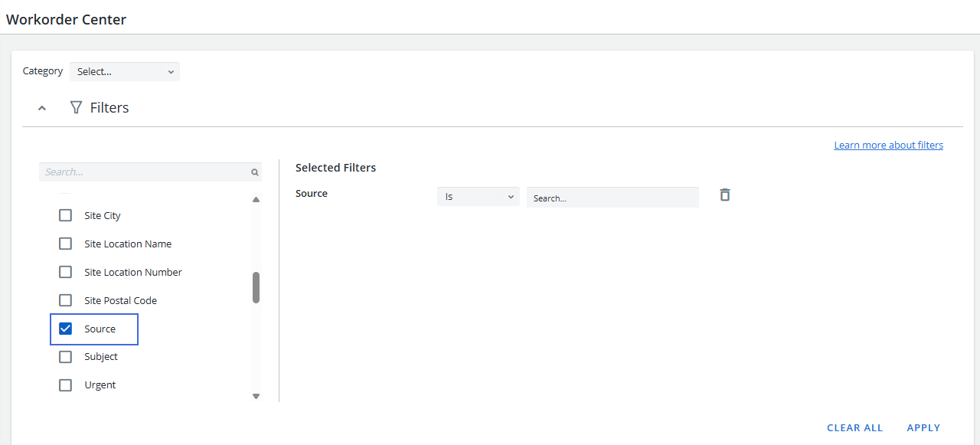The width and height of the screenshot is (980, 445).
Task: Open the Category dropdown
Action: tap(125, 71)
